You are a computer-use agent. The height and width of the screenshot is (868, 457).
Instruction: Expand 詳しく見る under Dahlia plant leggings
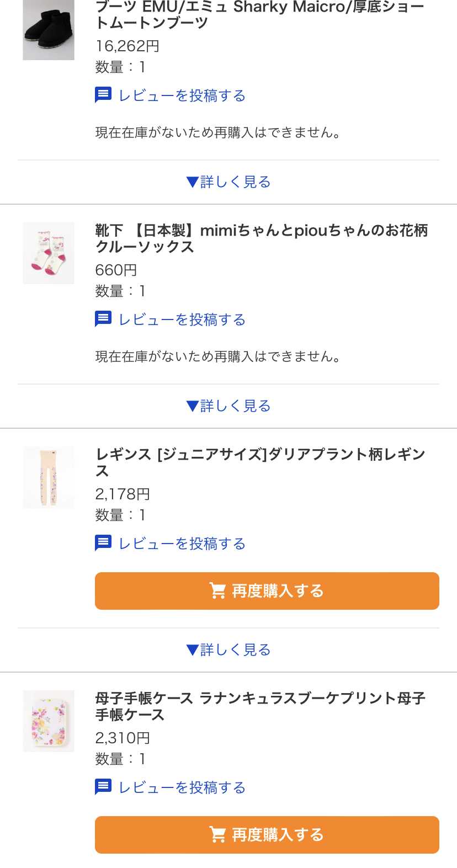pos(228,650)
